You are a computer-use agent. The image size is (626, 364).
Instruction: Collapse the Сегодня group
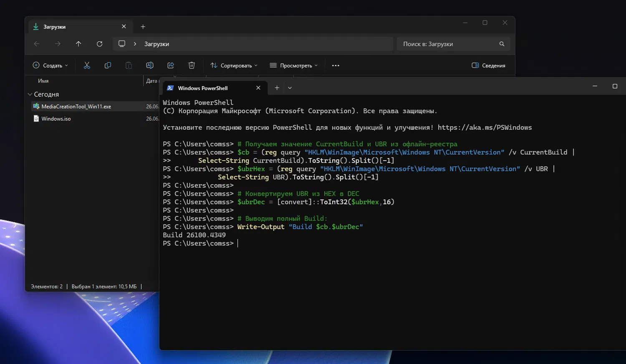pos(30,95)
